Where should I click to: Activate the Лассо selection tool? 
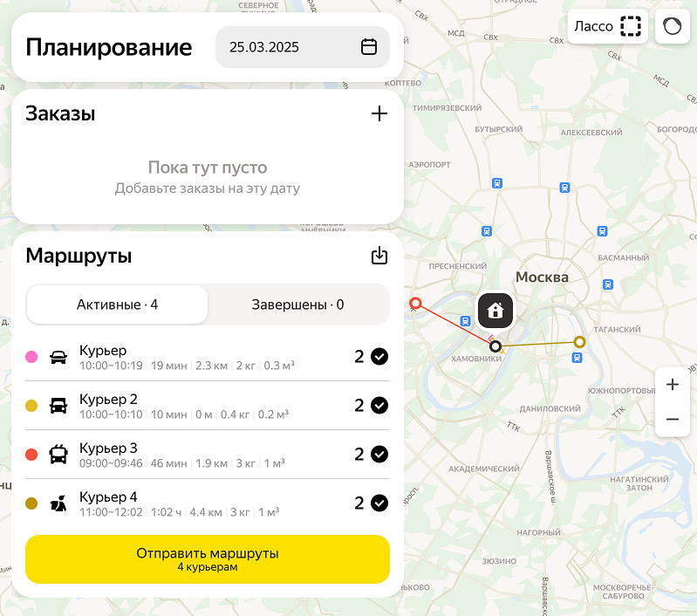(x=607, y=26)
